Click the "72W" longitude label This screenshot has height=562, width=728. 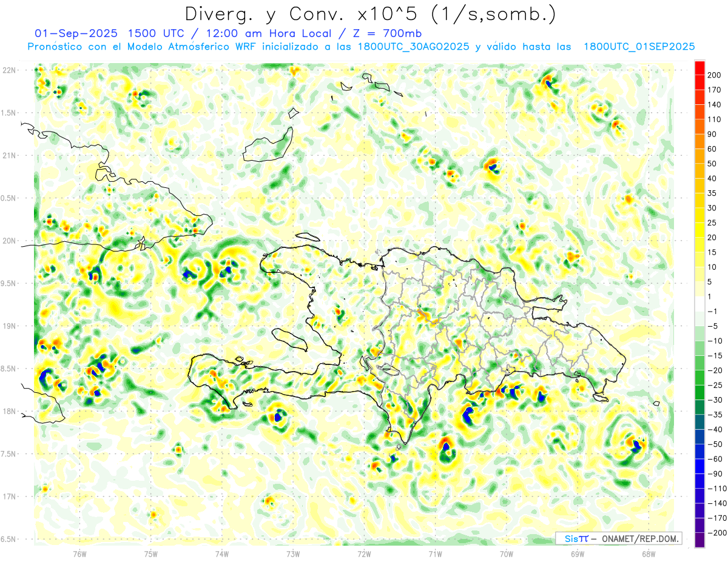364,554
